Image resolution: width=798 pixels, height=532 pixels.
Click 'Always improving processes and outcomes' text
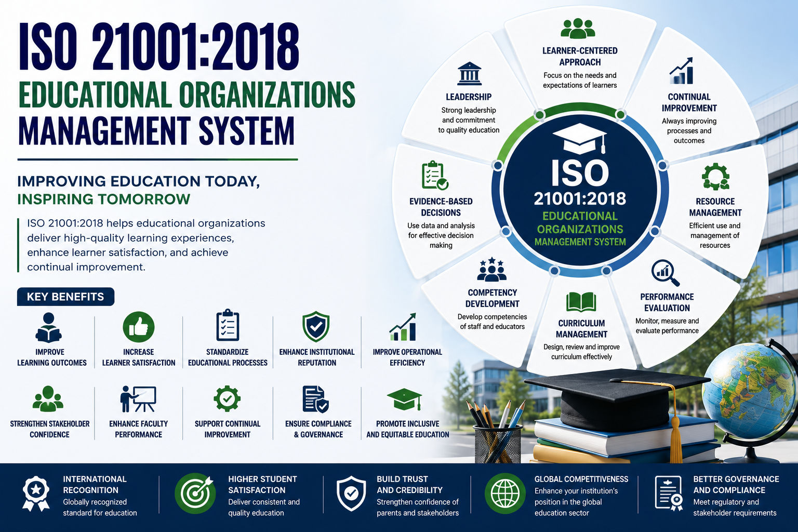[689, 130]
